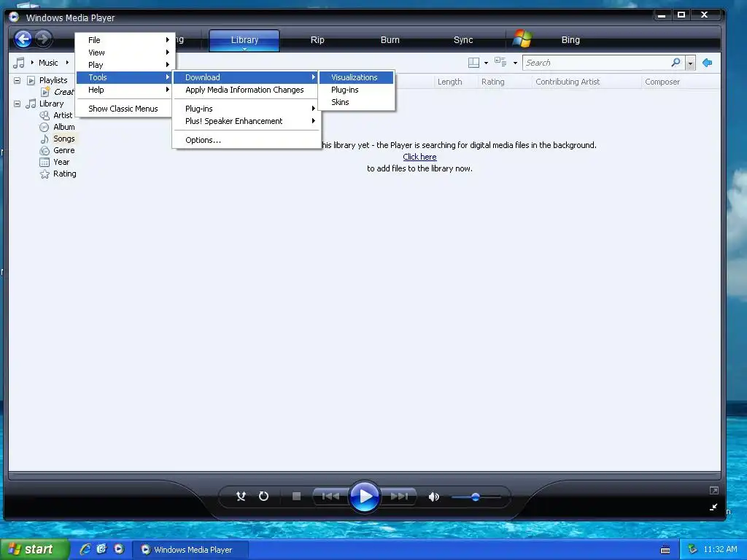The image size is (747, 560).
Task: Toggle shuffle playback
Action: 241,497
